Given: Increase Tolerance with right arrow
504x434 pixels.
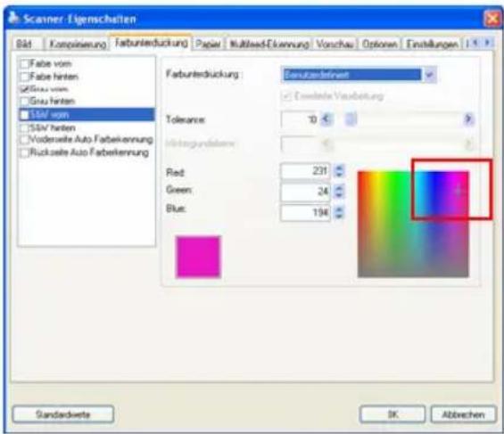Looking at the screenshot, I should pyautogui.click(x=468, y=119).
